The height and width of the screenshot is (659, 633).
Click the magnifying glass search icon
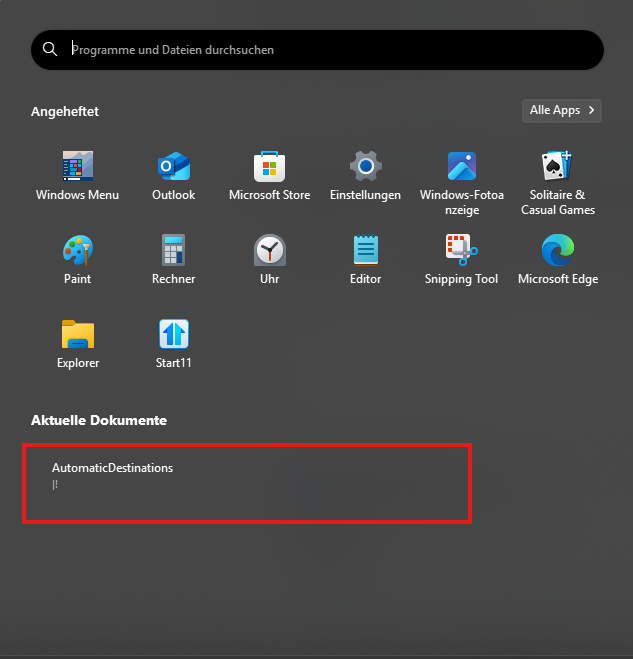51,49
